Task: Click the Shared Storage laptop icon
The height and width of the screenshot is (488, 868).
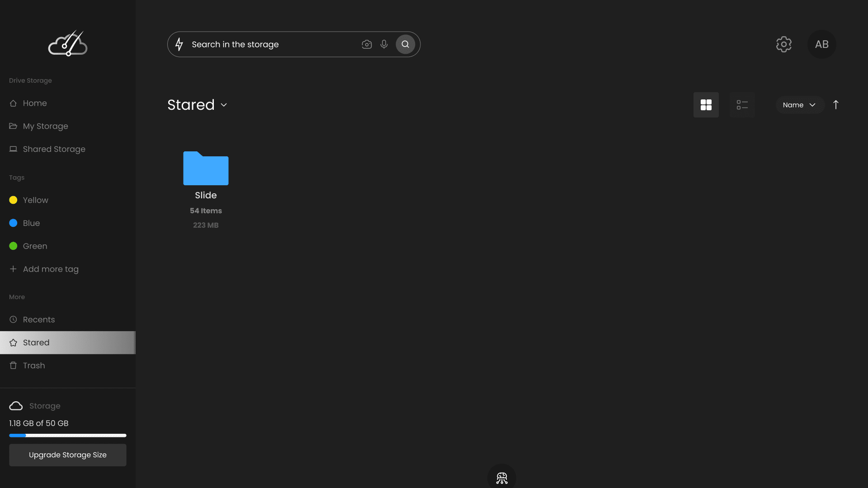Action: point(13,149)
